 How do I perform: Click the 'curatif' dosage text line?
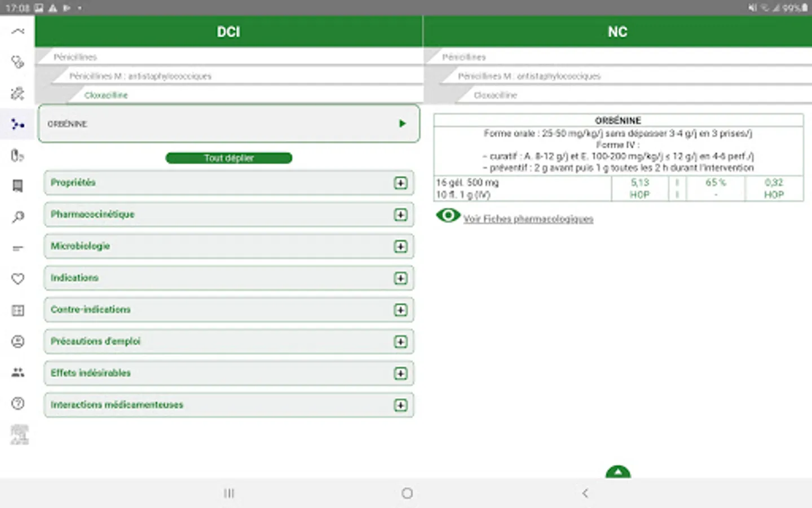(x=618, y=156)
